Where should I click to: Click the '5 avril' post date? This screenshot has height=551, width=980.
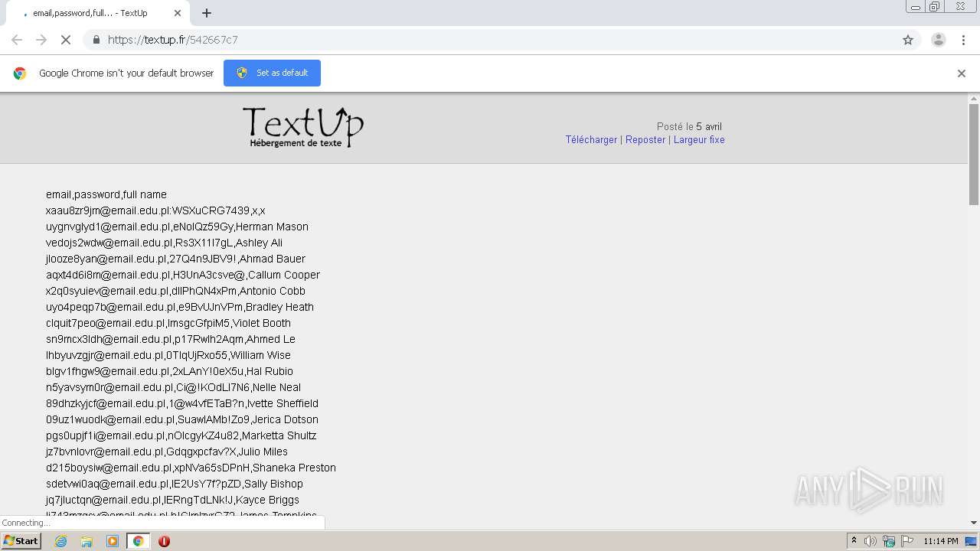pyautogui.click(x=709, y=127)
